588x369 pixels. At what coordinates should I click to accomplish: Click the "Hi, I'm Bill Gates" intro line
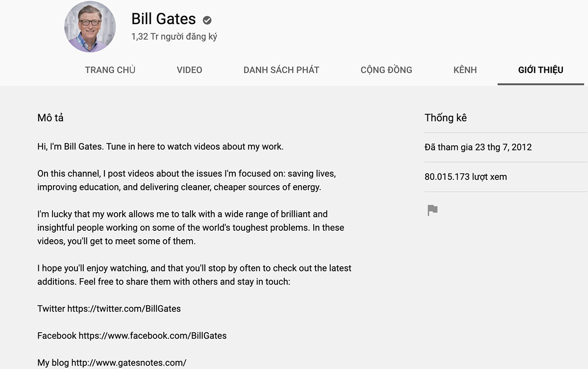click(160, 147)
